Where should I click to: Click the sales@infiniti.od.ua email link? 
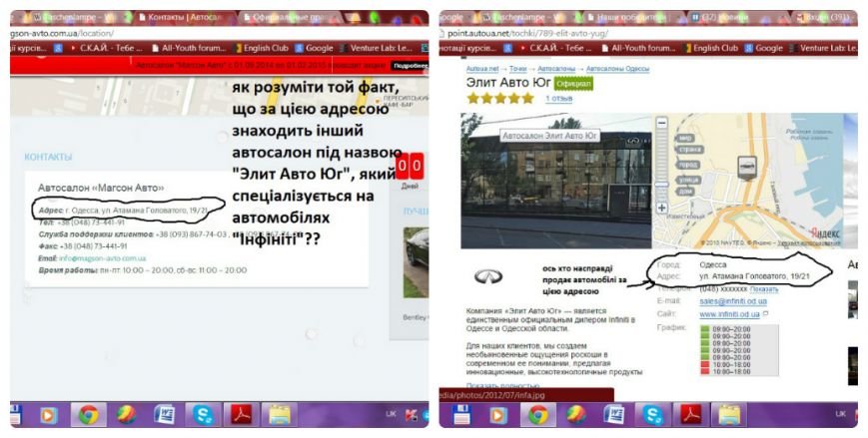733,301
